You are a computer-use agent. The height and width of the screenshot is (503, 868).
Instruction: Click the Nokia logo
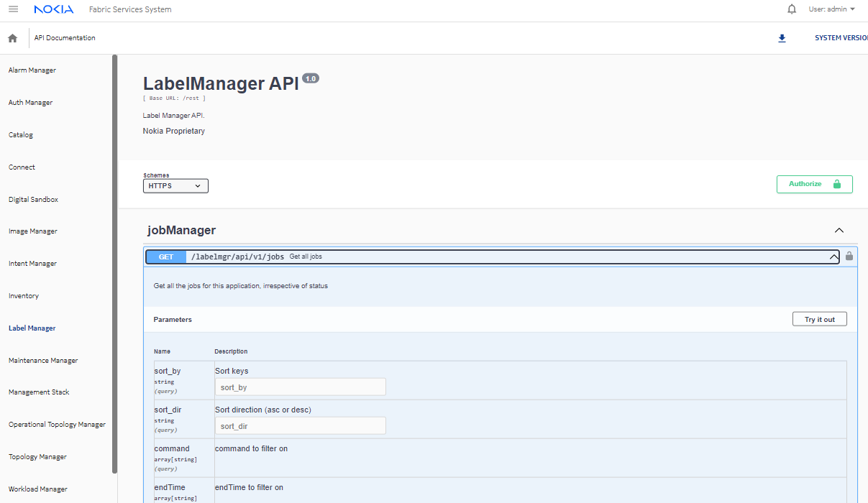pyautogui.click(x=53, y=9)
